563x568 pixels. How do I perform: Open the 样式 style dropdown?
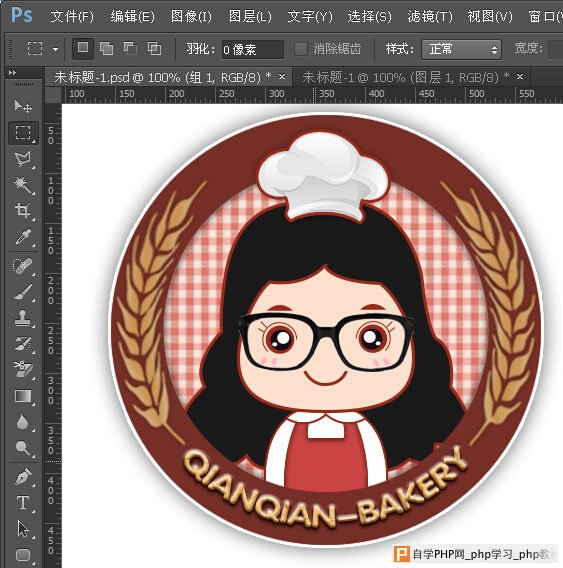[461, 49]
